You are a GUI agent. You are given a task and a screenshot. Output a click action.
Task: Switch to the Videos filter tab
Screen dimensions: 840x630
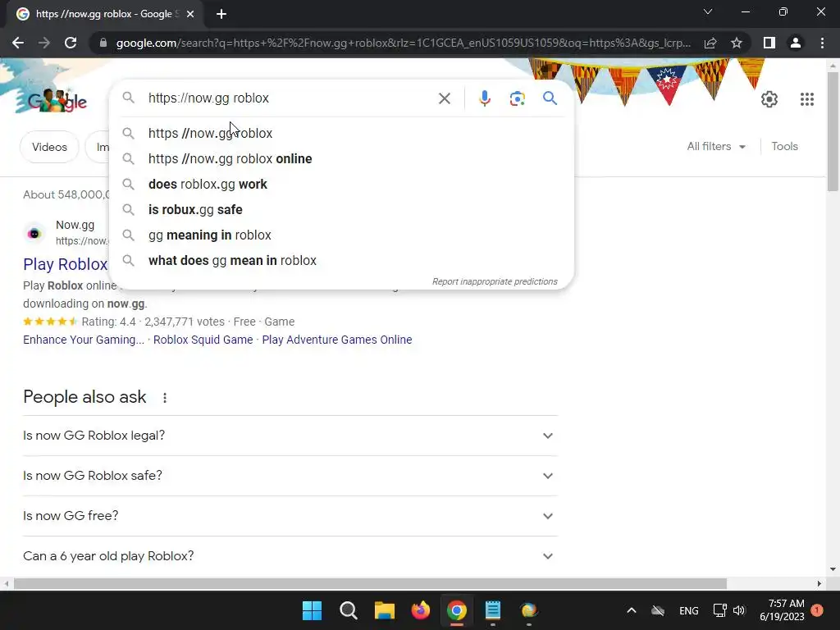coord(49,147)
